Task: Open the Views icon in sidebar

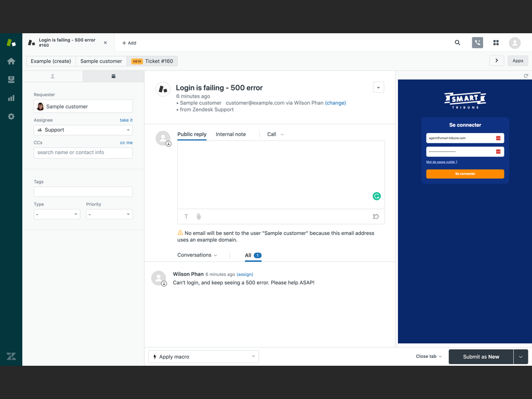Action: click(11, 79)
